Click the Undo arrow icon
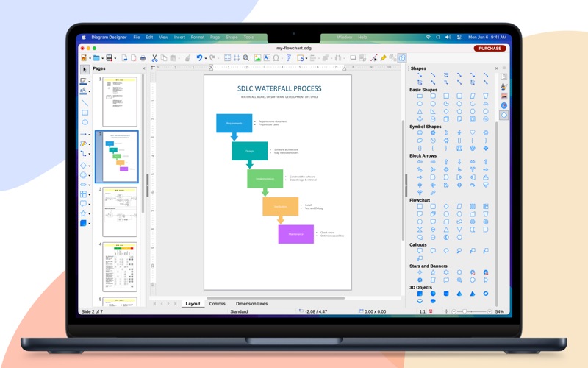 [199, 58]
